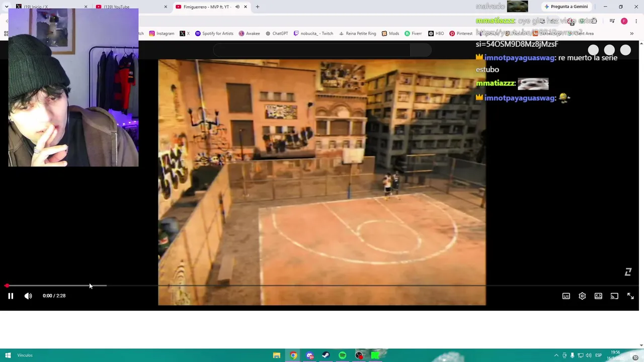
Task: Open the media controls icon in Chrome toolbar
Action: [612, 21]
